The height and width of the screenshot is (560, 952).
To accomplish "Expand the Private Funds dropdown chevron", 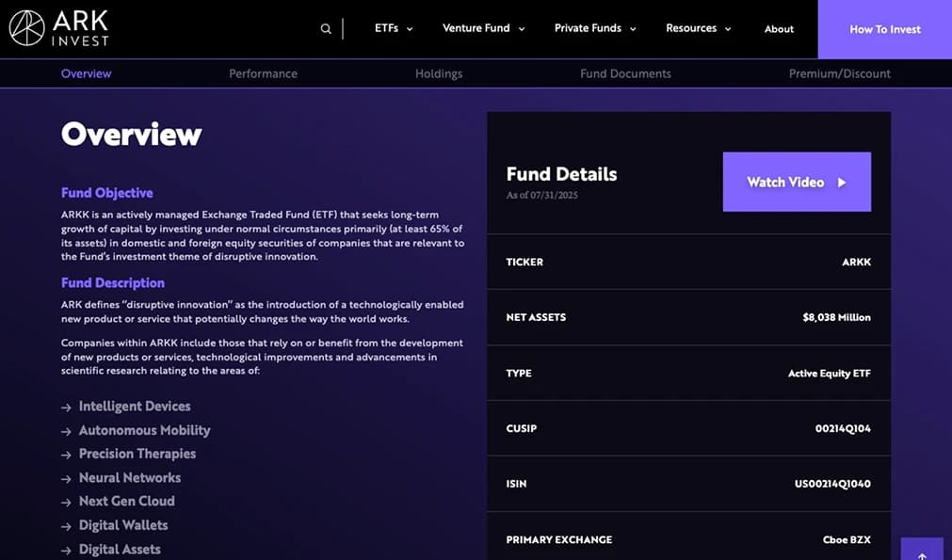I will click(633, 29).
